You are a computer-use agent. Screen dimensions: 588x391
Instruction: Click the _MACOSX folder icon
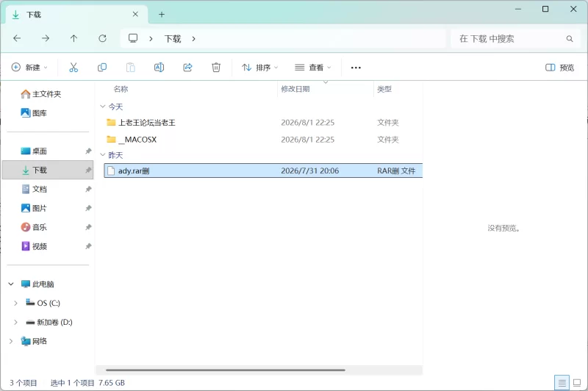[111, 140]
